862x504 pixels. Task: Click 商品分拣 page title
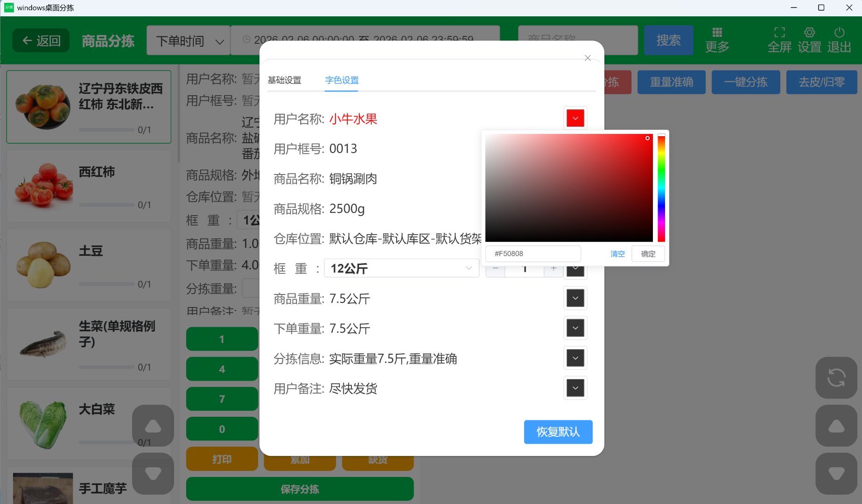[108, 41]
